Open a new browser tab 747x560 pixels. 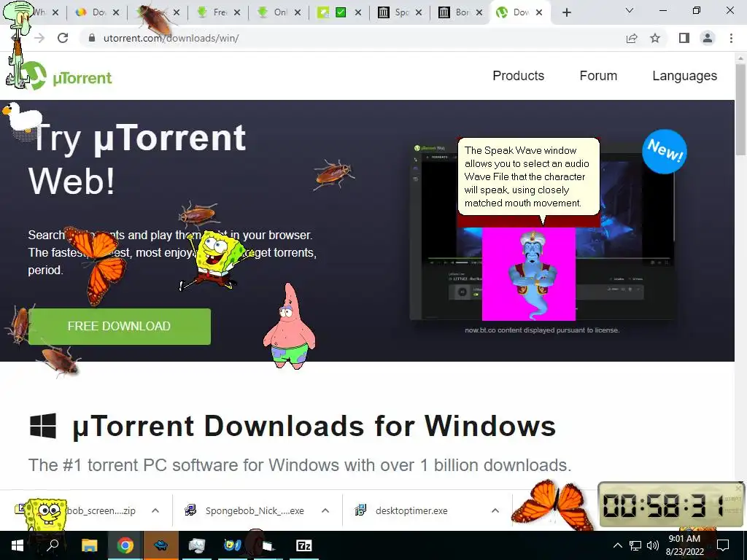[566, 12]
